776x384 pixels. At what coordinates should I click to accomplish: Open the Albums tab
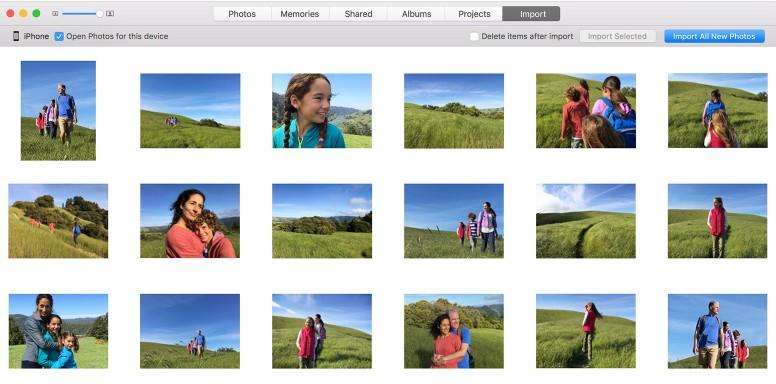(416, 14)
